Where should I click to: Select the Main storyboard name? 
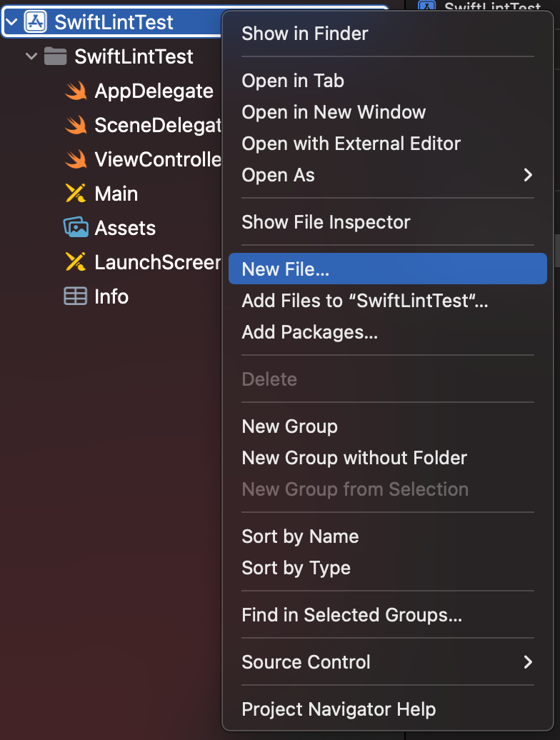tap(116, 194)
